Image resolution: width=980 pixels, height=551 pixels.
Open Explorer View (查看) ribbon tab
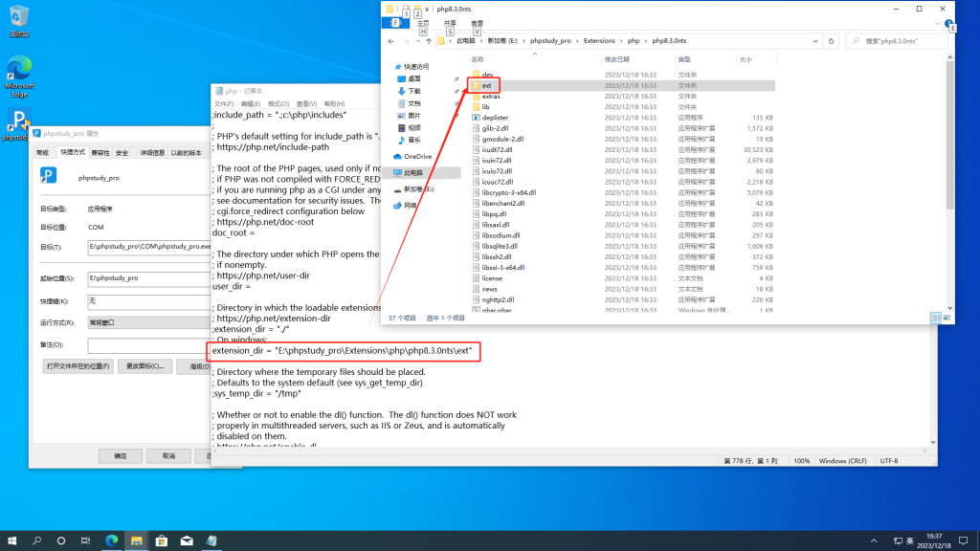[x=477, y=24]
